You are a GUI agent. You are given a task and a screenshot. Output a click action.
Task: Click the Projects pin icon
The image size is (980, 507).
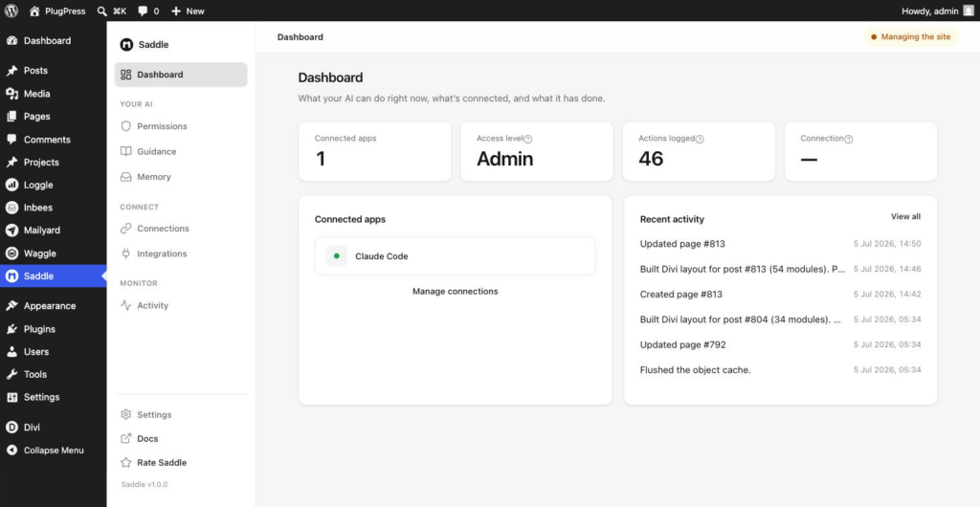(x=11, y=163)
